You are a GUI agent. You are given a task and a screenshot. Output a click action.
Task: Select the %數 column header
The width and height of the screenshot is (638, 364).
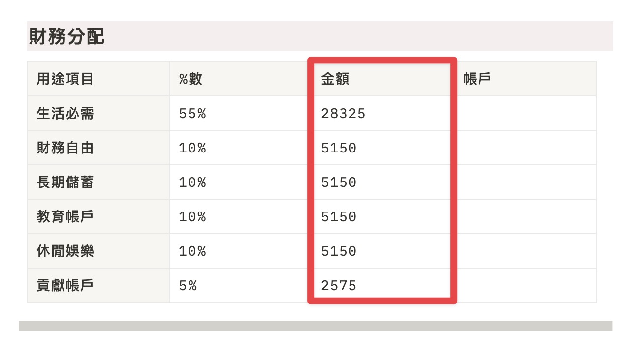click(x=240, y=79)
